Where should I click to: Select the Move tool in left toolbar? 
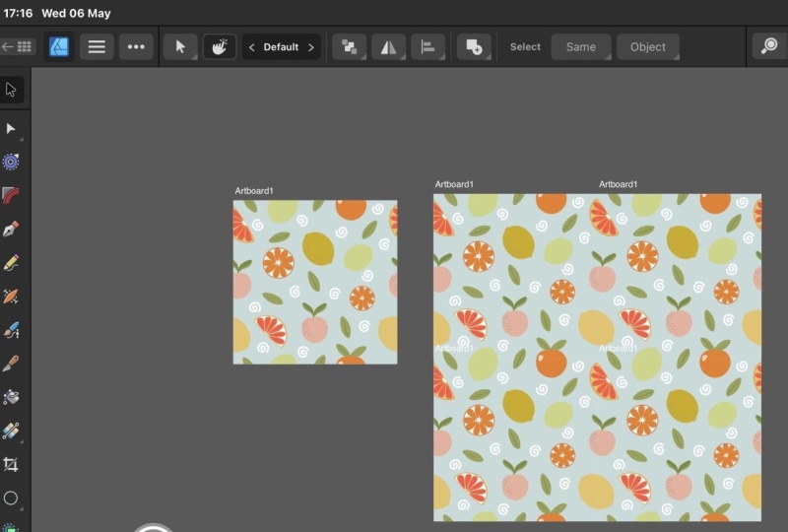click(11, 90)
